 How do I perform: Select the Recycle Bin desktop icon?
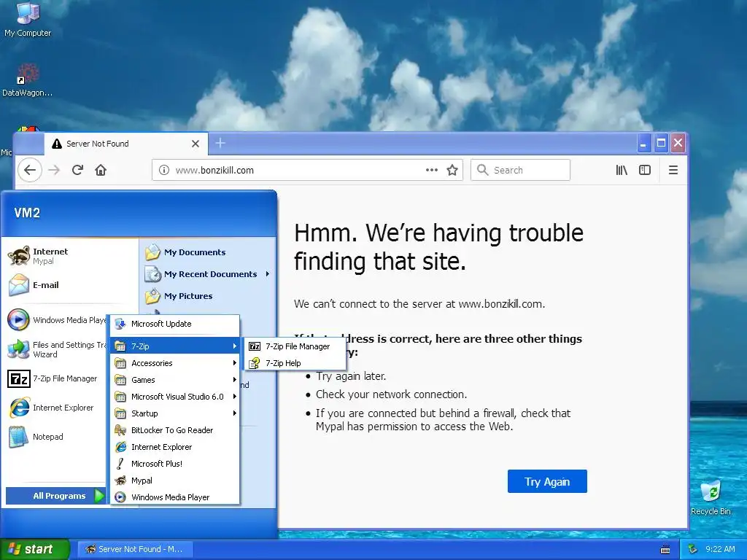(711, 497)
